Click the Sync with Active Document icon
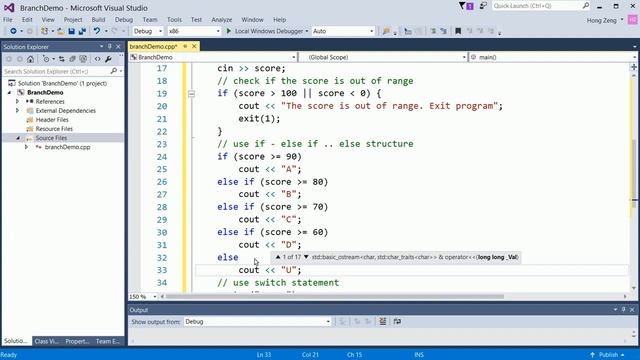This screenshot has height=360, width=640. point(62,59)
